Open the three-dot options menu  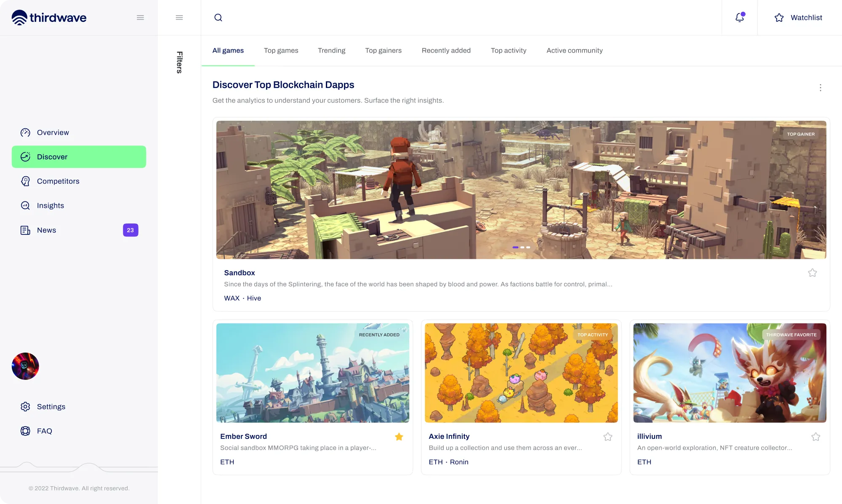pos(821,88)
